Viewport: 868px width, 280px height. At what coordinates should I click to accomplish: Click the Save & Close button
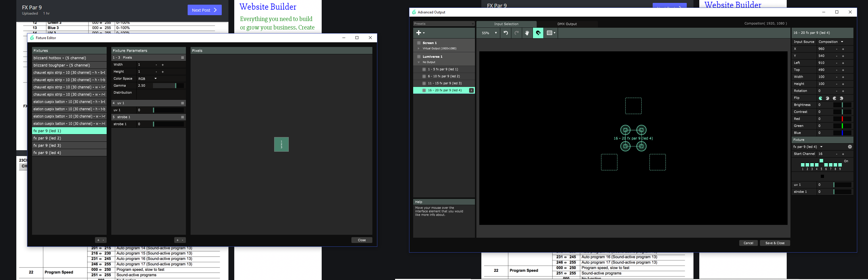pyautogui.click(x=775, y=243)
